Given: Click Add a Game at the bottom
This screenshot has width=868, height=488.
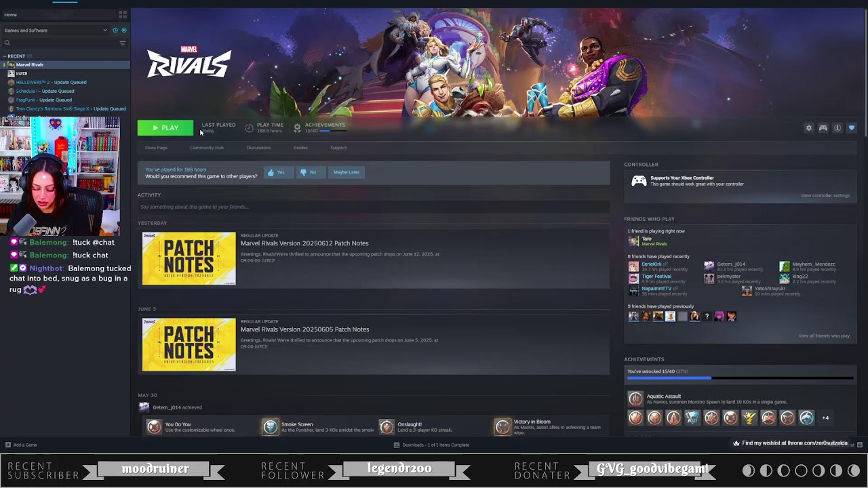Looking at the screenshot, I should pos(21,445).
